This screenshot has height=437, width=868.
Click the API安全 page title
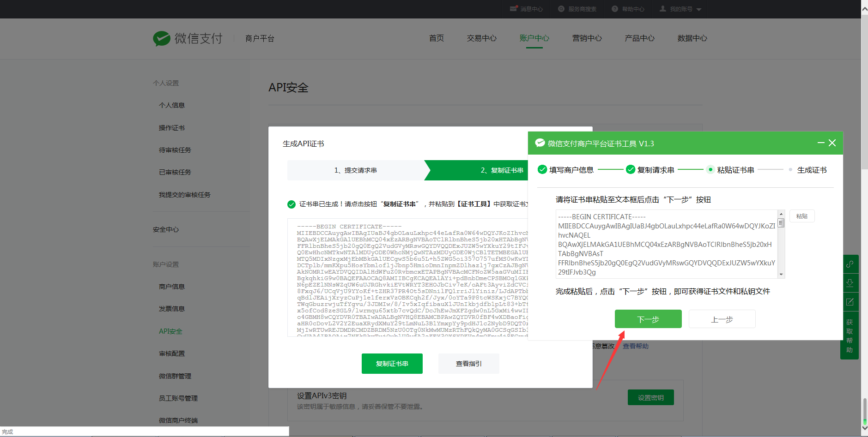(289, 88)
